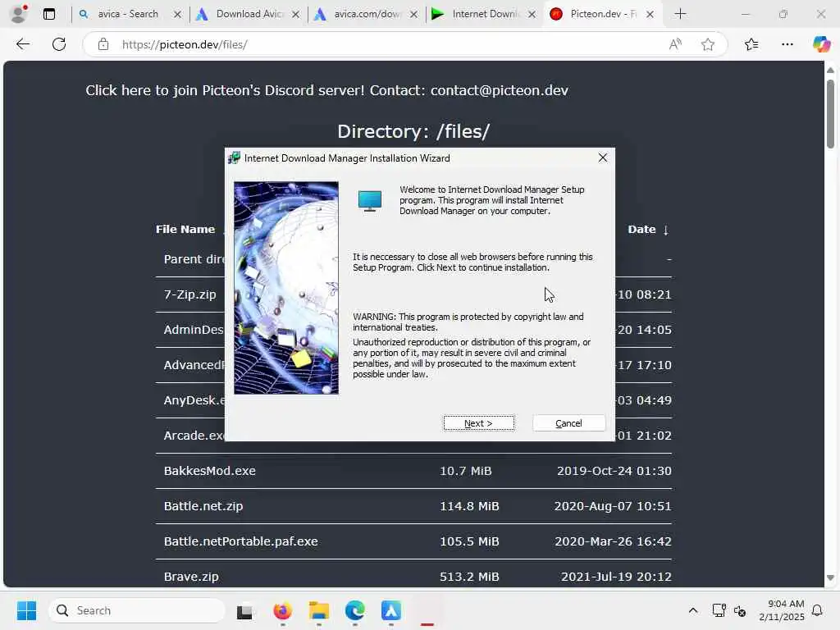Open the Parent directory link
Image resolution: width=840 pixels, height=630 pixels.
click(194, 259)
